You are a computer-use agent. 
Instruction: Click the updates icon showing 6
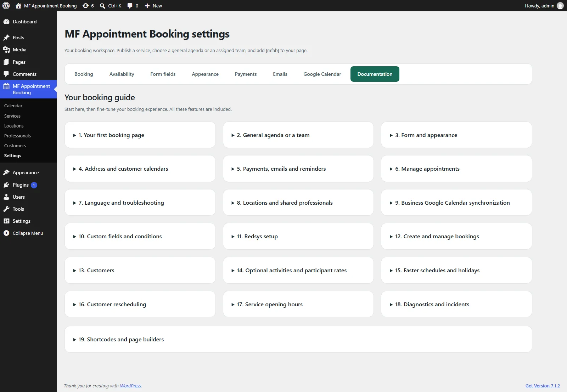pyautogui.click(x=85, y=6)
